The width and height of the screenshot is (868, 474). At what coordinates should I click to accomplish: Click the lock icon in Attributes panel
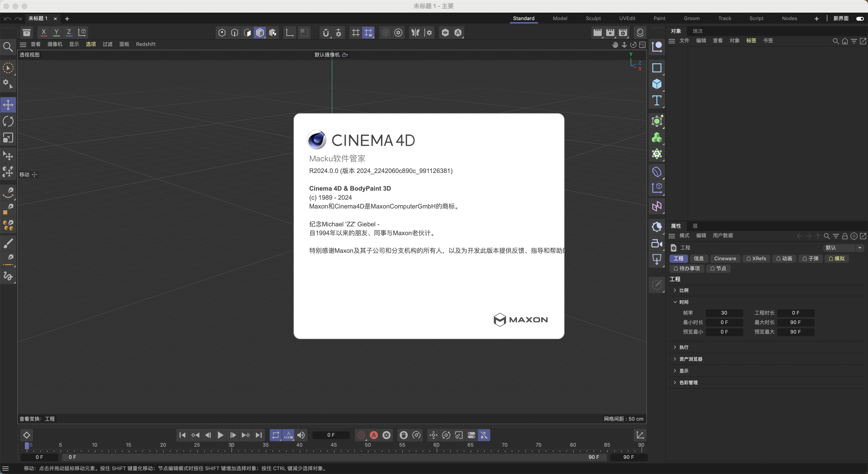click(x=845, y=236)
